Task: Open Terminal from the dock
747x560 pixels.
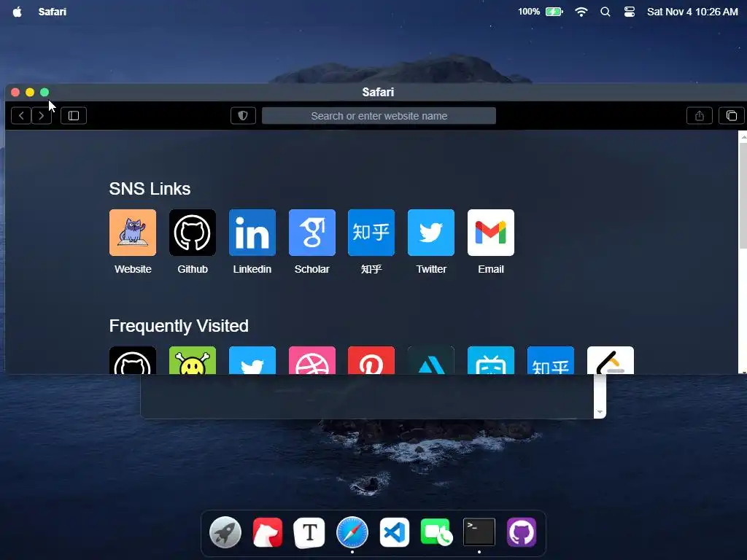Action: (x=479, y=532)
